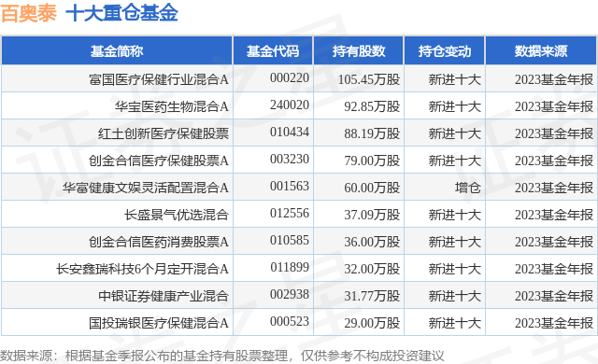Select fund name 创金合信医药消费股票A
This screenshot has width=598, height=364.
(159, 242)
